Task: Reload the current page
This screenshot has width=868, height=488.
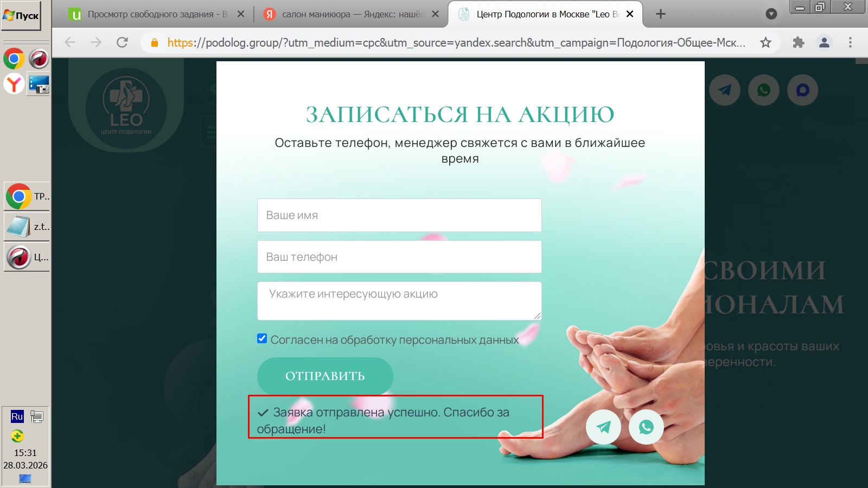Action: (x=123, y=42)
